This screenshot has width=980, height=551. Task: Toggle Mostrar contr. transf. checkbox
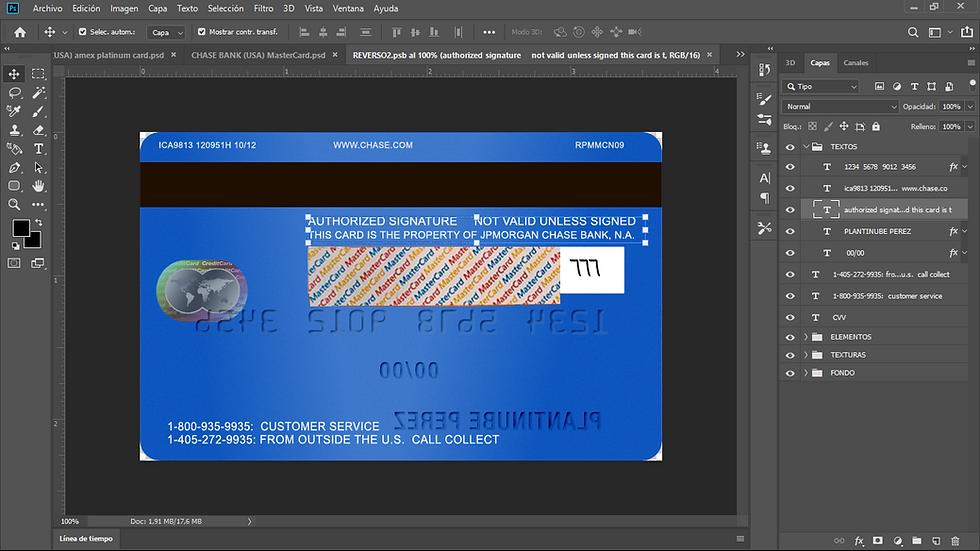click(201, 32)
